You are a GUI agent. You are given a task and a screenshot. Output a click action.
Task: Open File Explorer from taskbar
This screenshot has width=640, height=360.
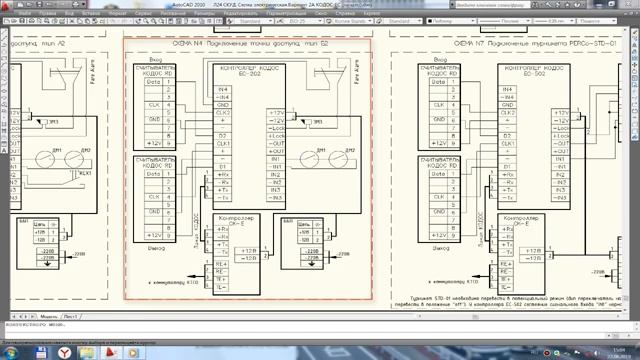point(87,352)
